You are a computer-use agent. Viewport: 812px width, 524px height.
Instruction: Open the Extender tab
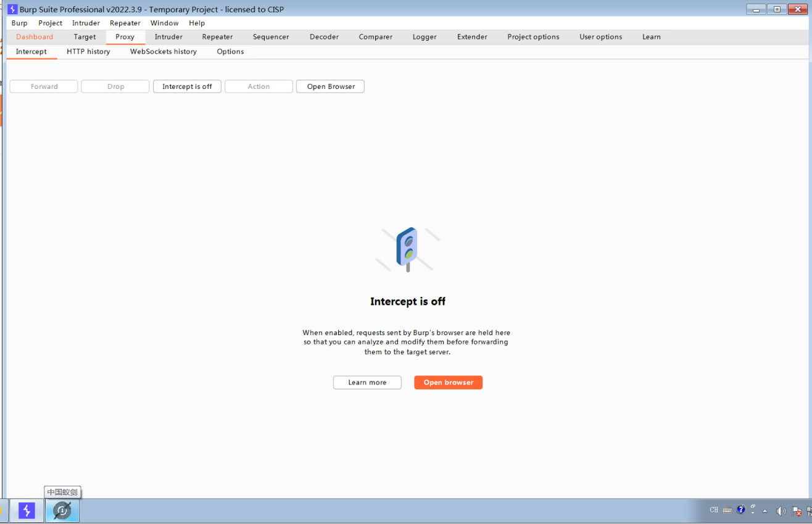click(472, 37)
